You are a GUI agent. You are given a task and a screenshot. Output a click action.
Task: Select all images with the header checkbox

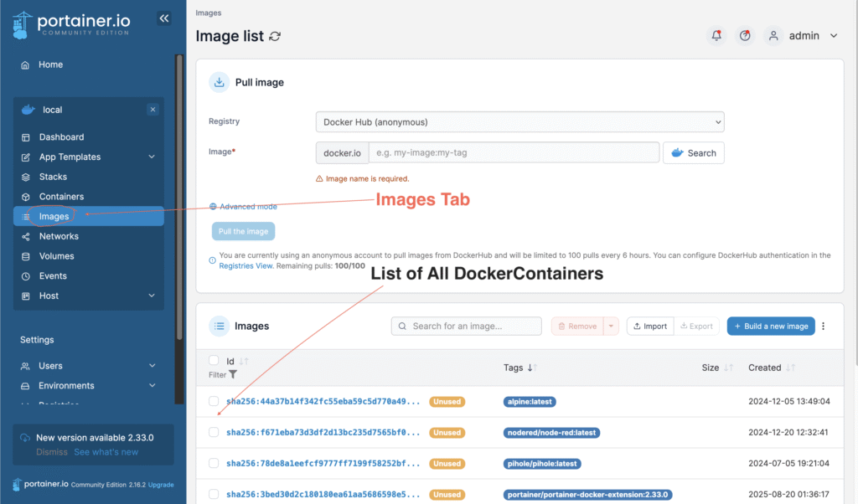[214, 360]
